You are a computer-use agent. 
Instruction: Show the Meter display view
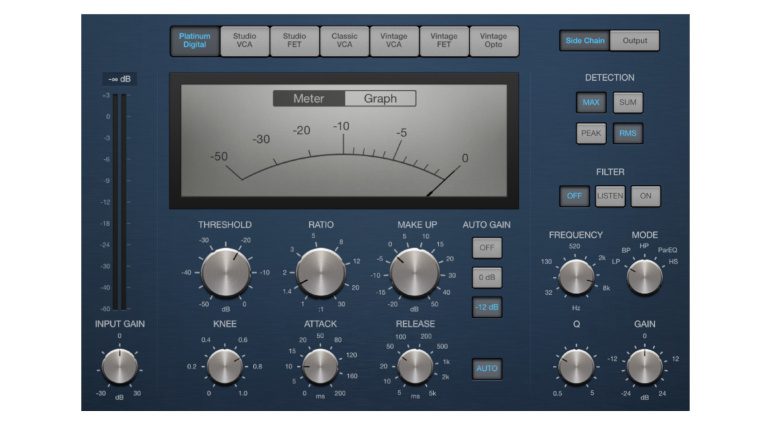coord(309,99)
